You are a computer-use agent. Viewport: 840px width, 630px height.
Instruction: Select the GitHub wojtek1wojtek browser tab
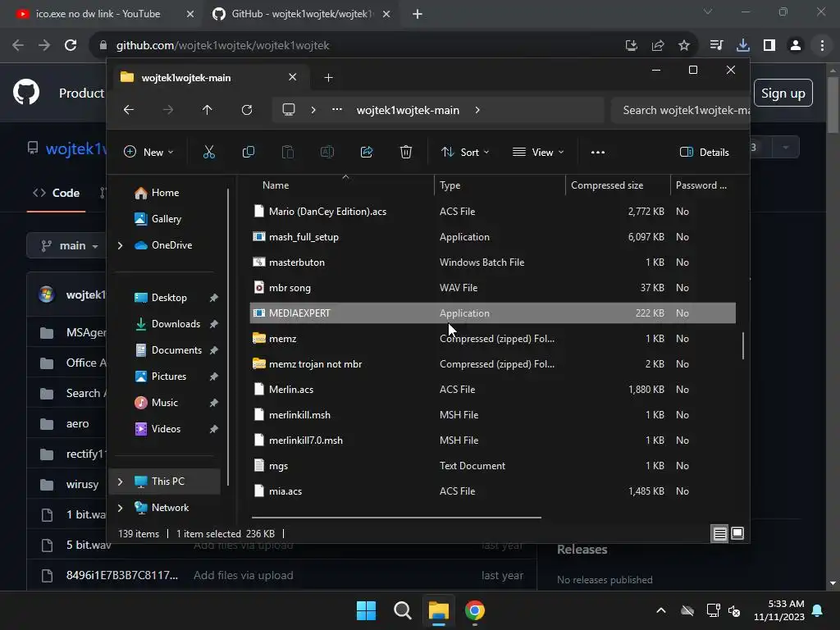300,14
